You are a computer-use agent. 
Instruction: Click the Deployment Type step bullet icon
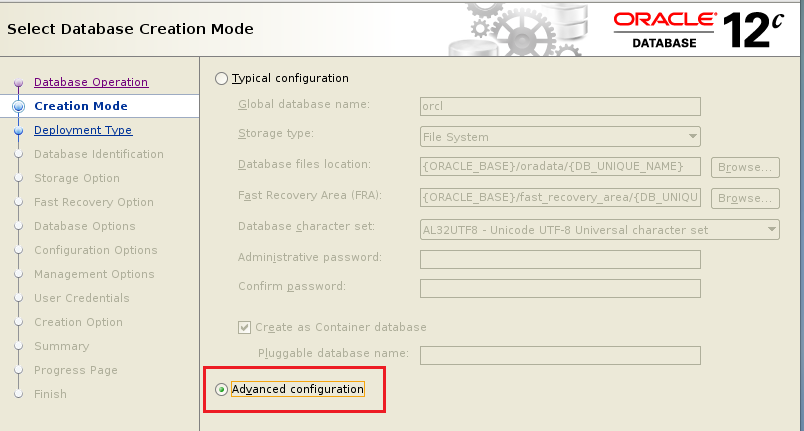tap(18, 130)
